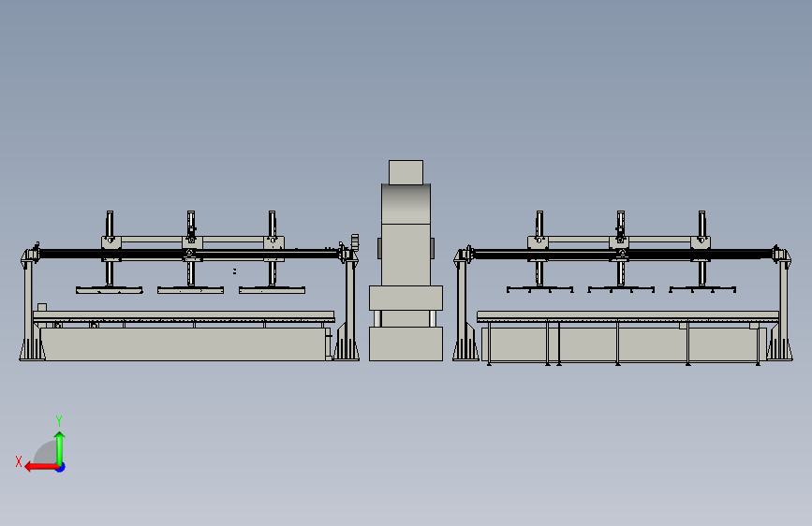The image size is (812, 526).
Task: Click the green Y axis arrow of the triad
Action: coord(60,448)
